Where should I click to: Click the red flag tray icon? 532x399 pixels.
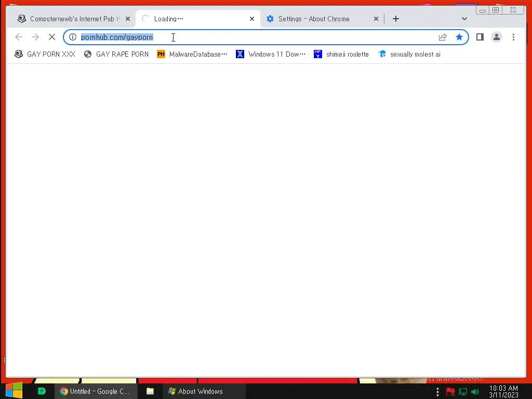(450, 392)
